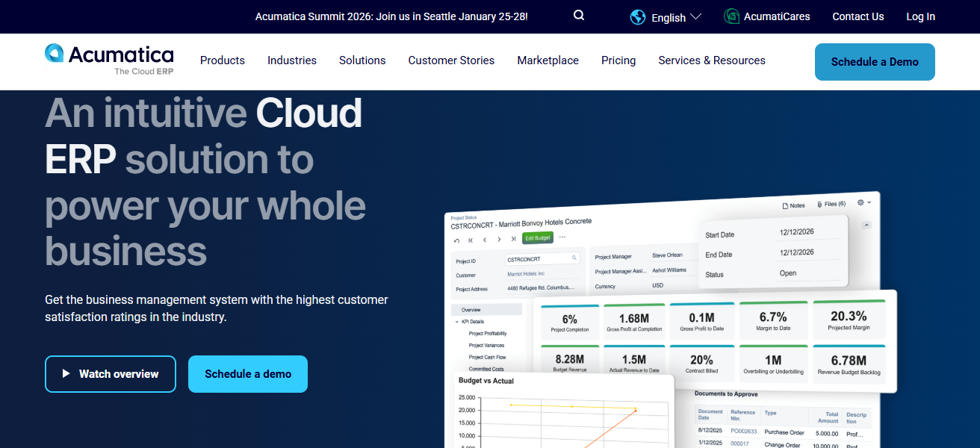Click the Notes icon in project screen
The width and height of the screenshot is (980, 448).
point(785,205)
